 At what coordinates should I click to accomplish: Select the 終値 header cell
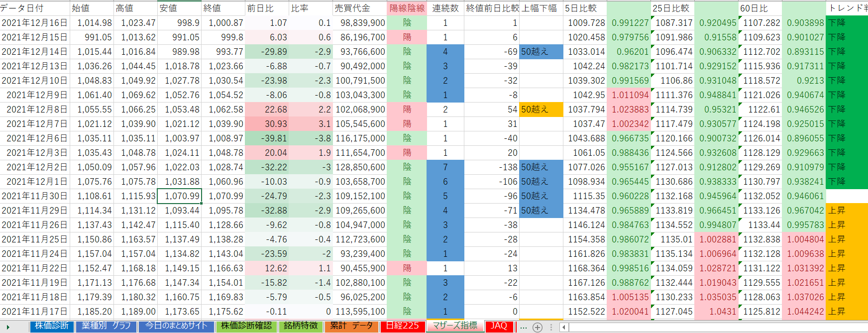click(223, 8)
